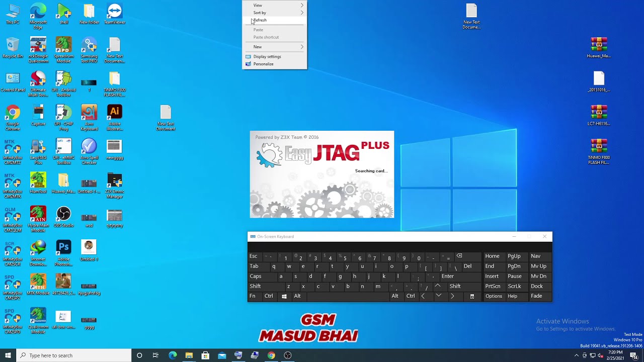
Task: Click the Options key on On-Screen Keyboard
Action: pyautogui.click(x=494, y=297)
